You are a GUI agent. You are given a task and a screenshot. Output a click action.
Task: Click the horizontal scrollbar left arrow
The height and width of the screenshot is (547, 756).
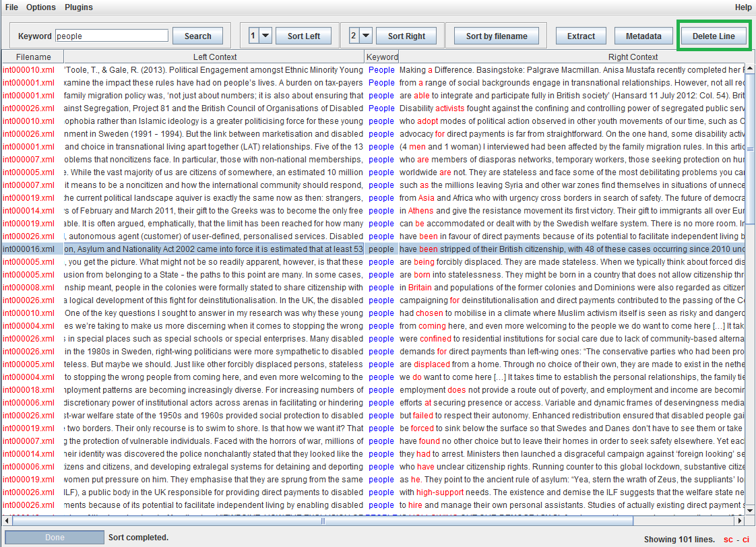7,521
